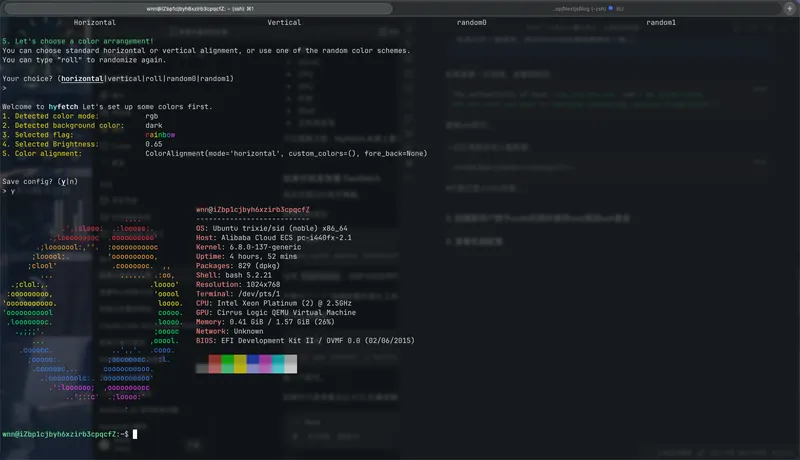800x460 pixels.
Task: Click the 'Memory: 0.41 GiB / 1.57 GiB' line
Action: (x=265, y=322)
